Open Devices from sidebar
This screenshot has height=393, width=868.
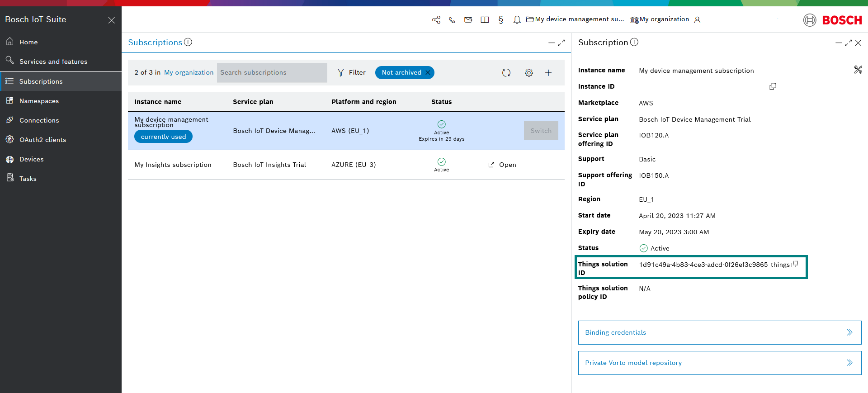(x=61, y=159)
